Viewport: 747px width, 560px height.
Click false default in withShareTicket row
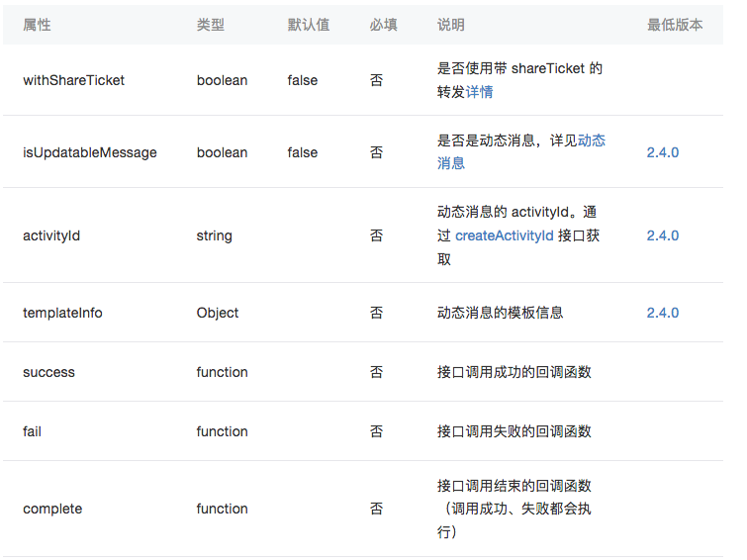point(303,80)
